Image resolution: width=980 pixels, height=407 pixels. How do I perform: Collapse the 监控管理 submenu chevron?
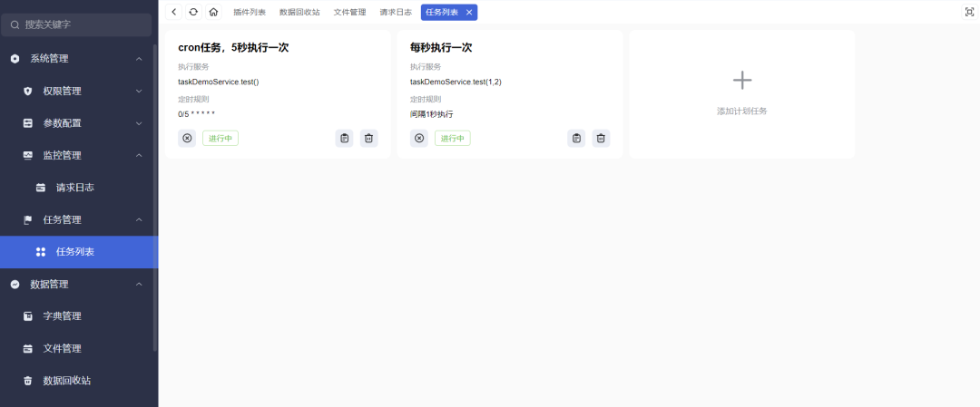coord(139,155)
